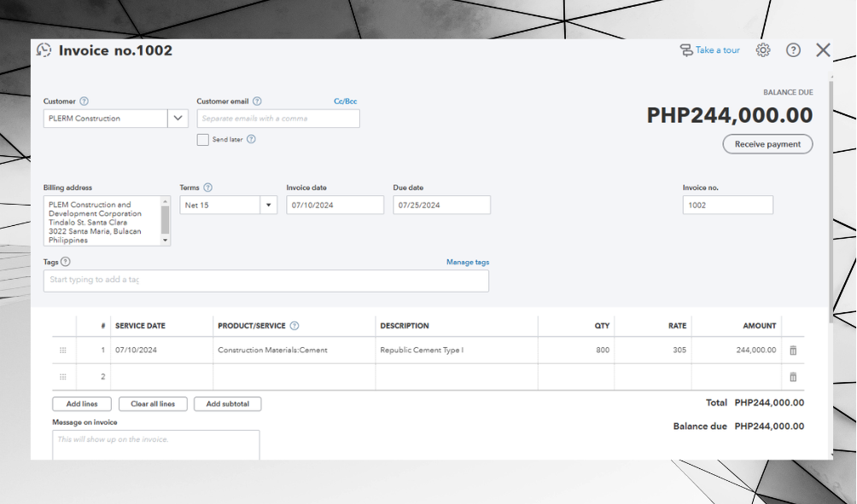Image resolution: width=857 pixels, height=504 pixels.
Task: Click empty product/service cell in line 2
Action: pyautogui.click(x=294, y=377)
